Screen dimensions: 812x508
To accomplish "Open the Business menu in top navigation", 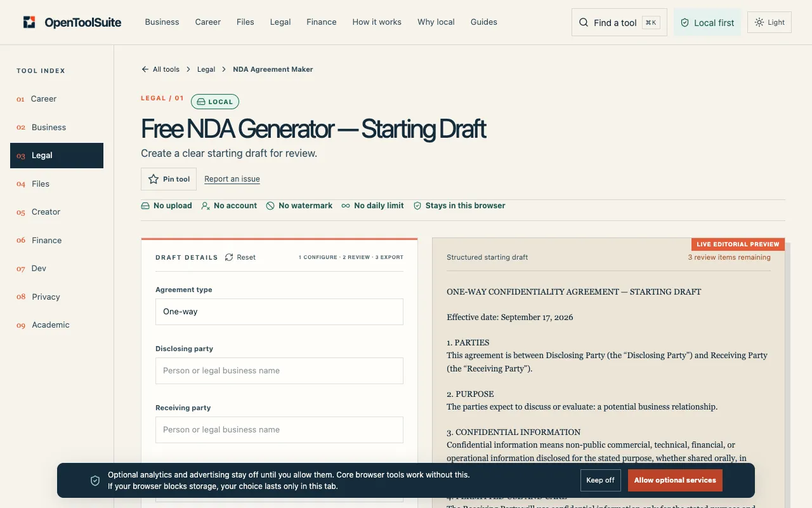I will pyautogui.click(x=162, y=22).
